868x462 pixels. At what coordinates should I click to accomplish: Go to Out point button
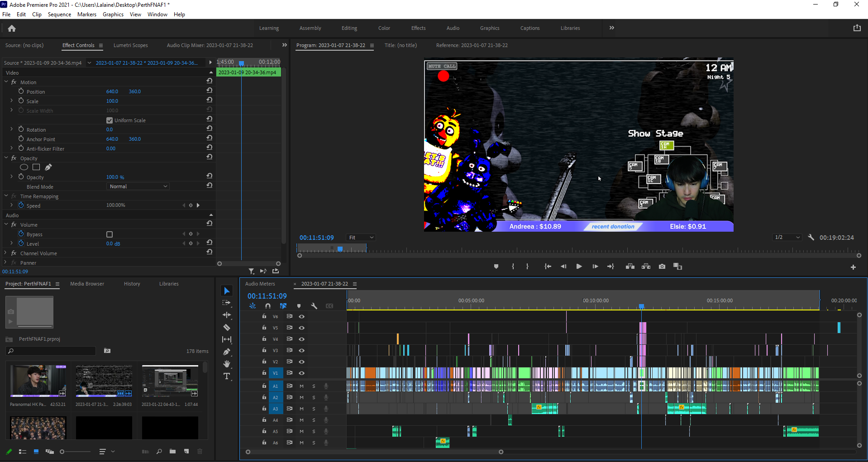610,267
